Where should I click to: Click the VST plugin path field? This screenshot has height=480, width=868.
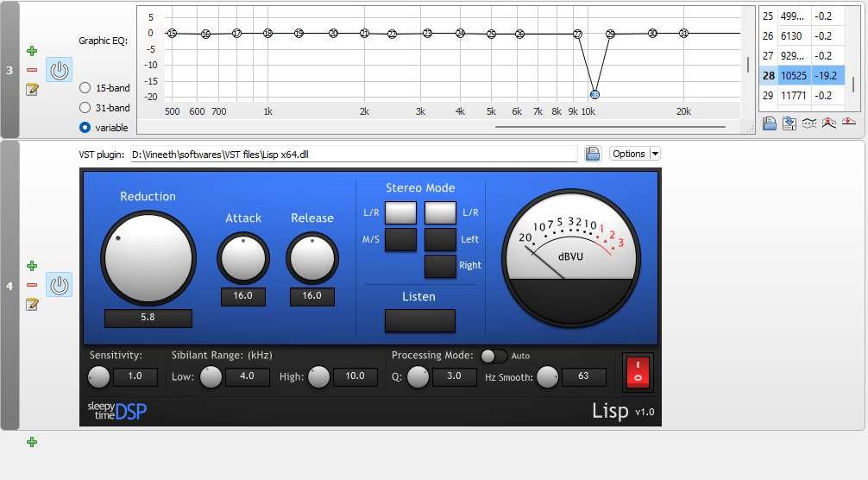(x=354, y=155)
